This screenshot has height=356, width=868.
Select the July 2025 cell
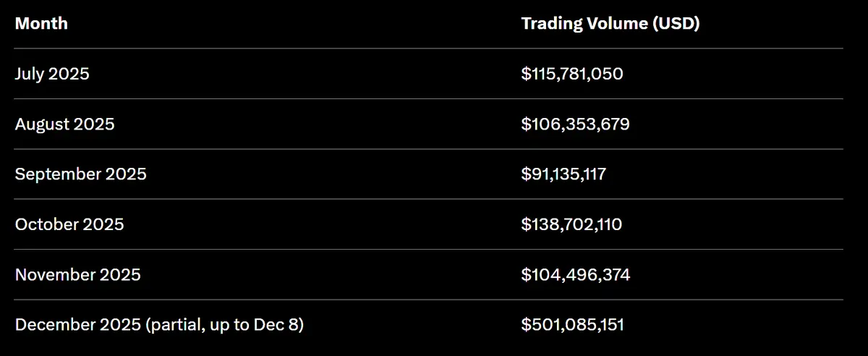(52, 73)
